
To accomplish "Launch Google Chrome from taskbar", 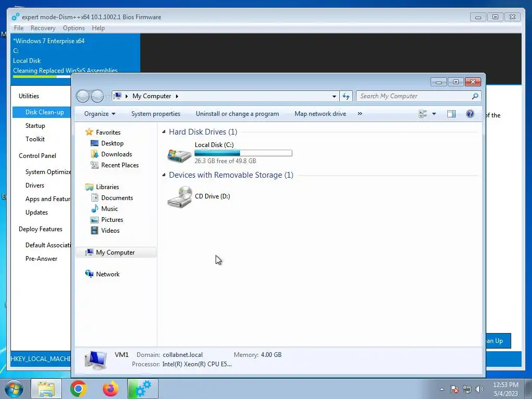I will click(78, 389).
